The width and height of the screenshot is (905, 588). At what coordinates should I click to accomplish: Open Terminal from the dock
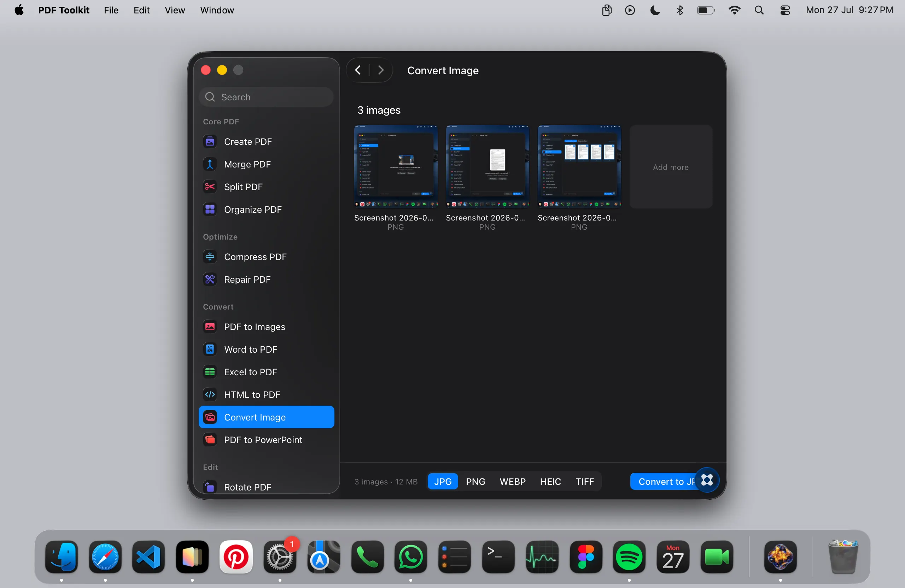(498, 557)
